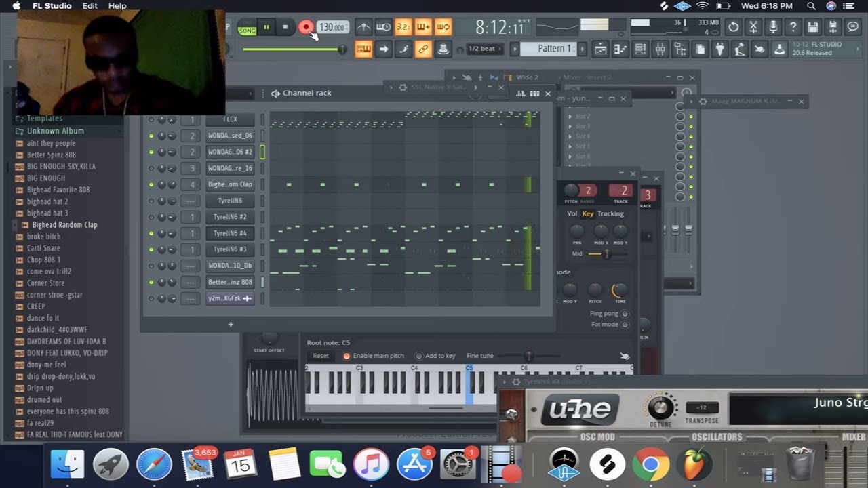Switch to the Tracking tab
The width and height of the screenshot is (868, 488).
pos(610,213)
